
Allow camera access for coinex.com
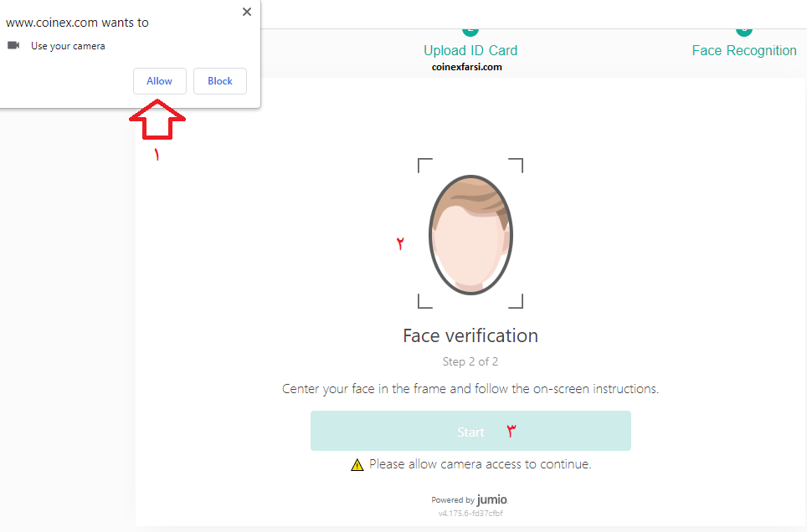[x=160, y=81]
